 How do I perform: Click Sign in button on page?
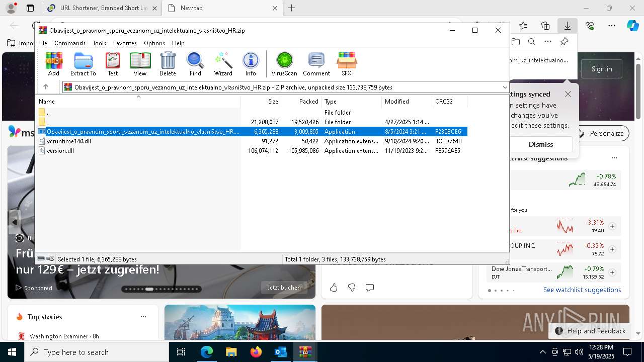pos(602,69)
